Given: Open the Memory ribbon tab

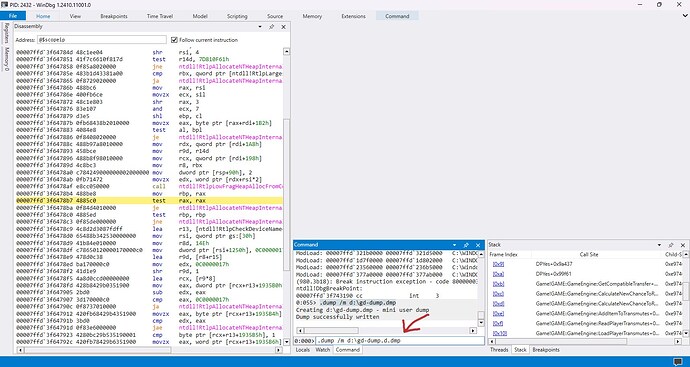Looking at the screenshot, I should click(x=312, y=16).
